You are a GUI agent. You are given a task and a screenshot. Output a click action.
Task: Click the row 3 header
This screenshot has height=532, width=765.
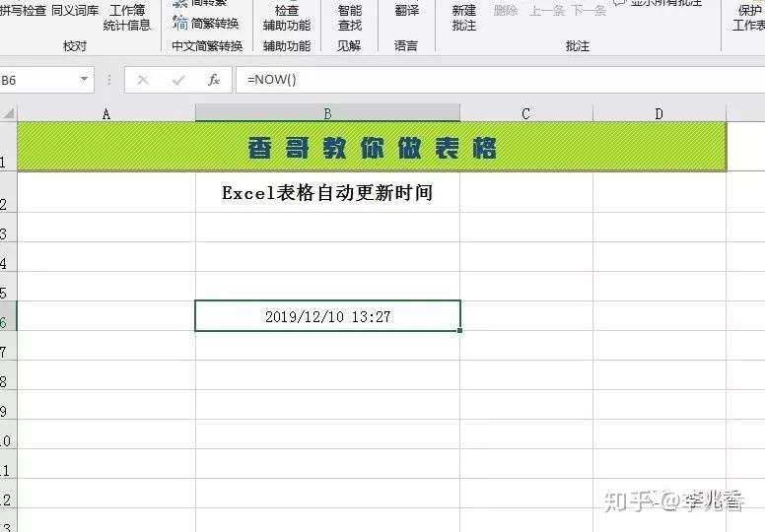pos(8,228)
